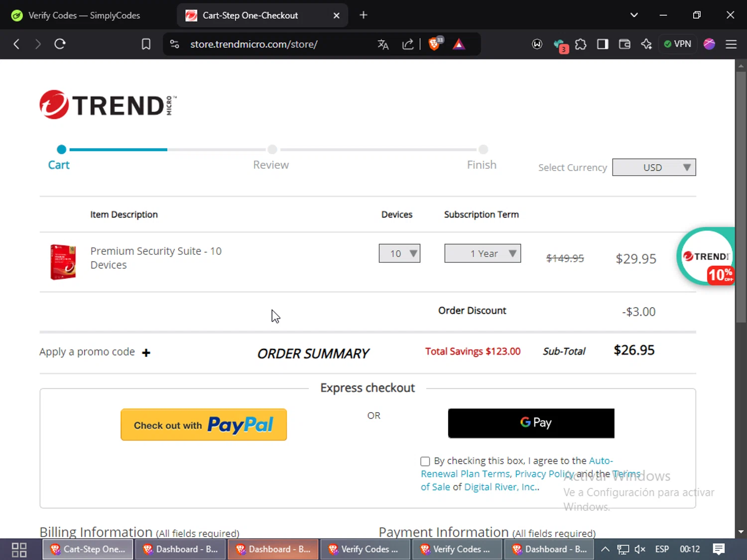The image size is (747, 560).
Task: Click the Cart progress step dot
Action: (61, 149)
